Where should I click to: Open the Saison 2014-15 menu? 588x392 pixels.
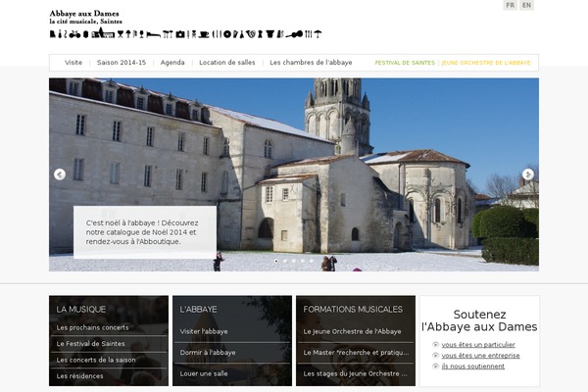point(122,63)
